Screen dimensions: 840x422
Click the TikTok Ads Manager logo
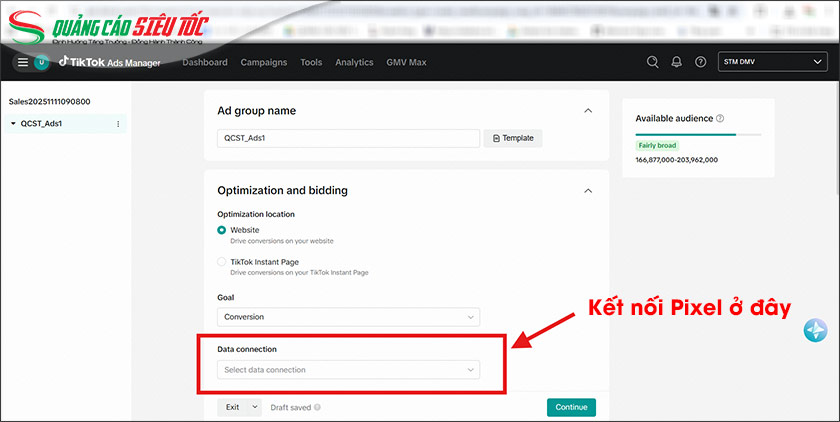[x=110, y=62]
